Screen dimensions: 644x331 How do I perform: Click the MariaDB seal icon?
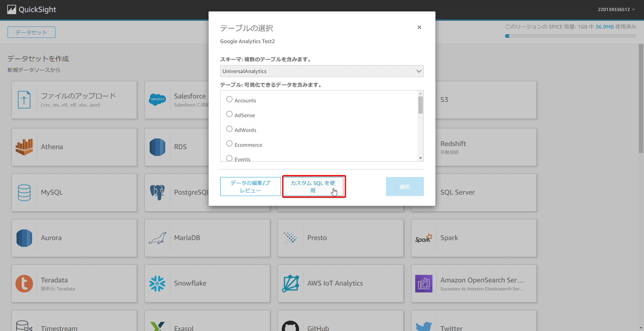point(158,238)
